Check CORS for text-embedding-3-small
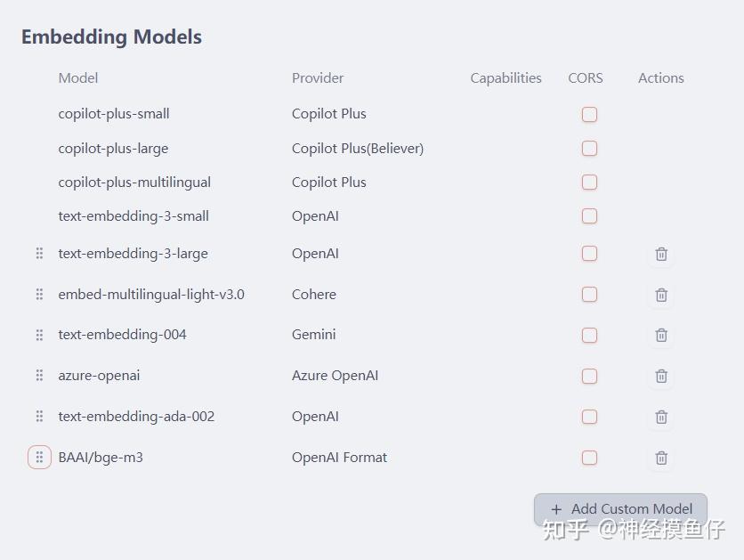 click(x=589, y=216)
